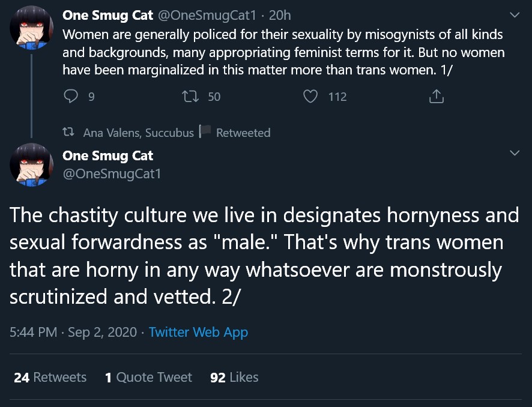Open the first tweet's chevron menu
The width and height of the screenshot is (532, 407).
coord(515,14)
